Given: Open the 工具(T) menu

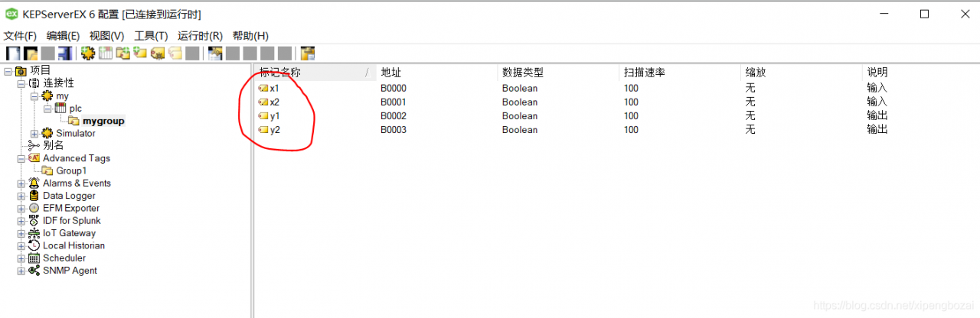Looking at the screenshot, I should point(151,36).
